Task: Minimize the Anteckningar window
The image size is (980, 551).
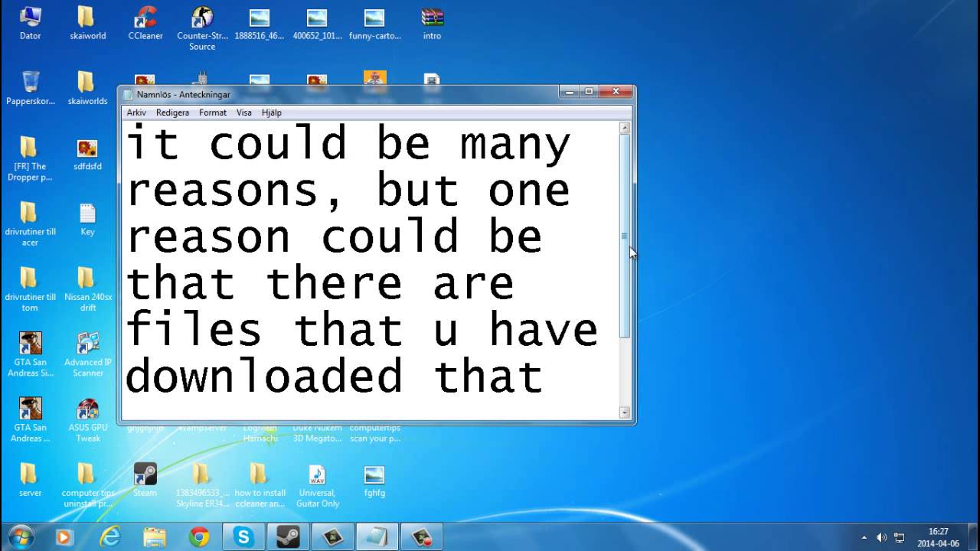Action: click(x=569, y=92)
